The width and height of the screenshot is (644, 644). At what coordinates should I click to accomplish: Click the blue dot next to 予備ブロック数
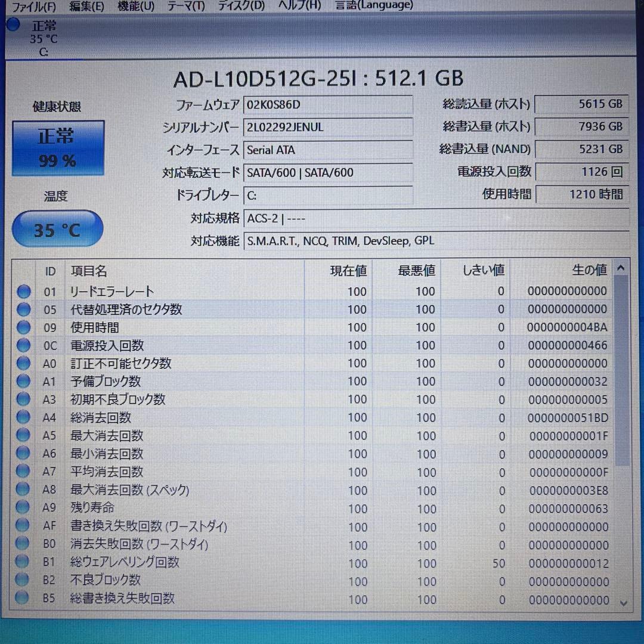coord(23,382)
